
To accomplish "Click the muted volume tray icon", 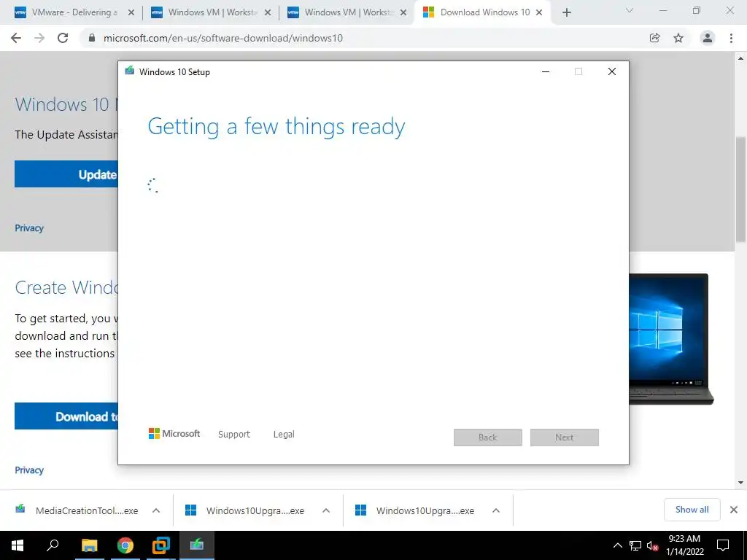I will point(653,545).
